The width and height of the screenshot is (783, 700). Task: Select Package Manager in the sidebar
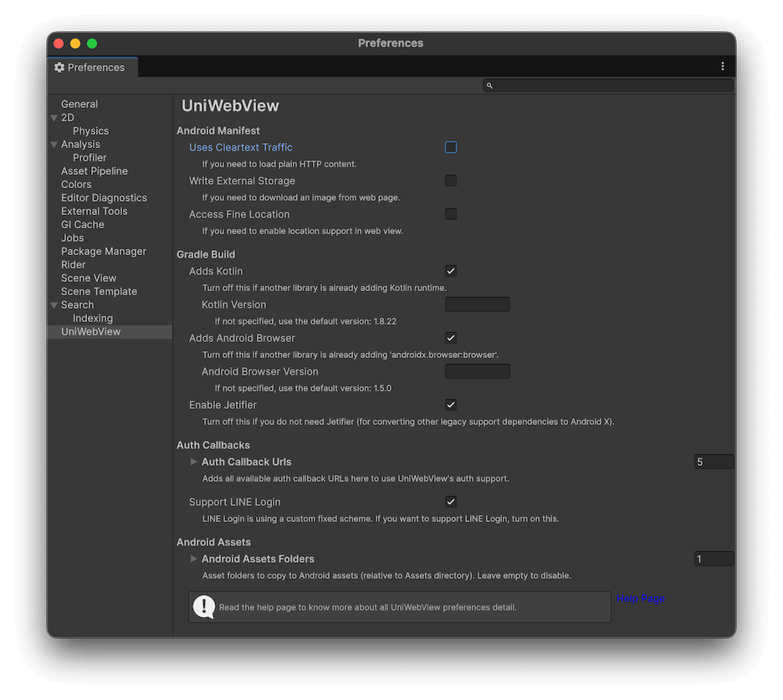103,251
